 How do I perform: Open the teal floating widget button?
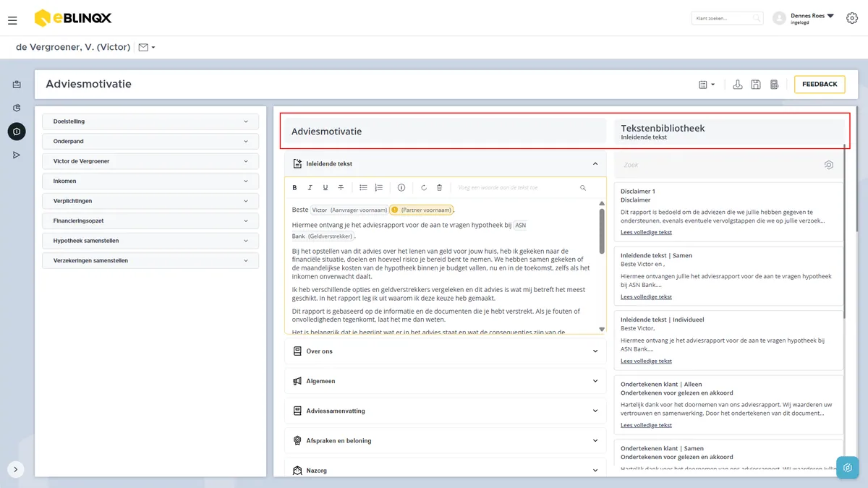click(848, 468)
